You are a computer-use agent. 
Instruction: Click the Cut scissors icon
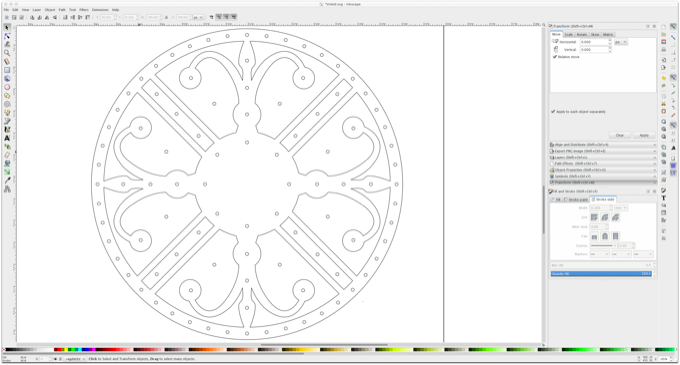click(664, 104)
